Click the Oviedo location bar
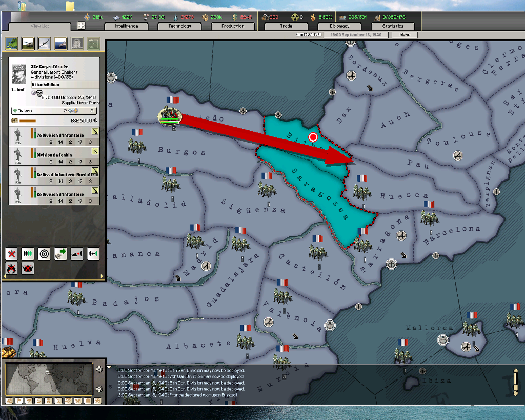 coord(54,111)
